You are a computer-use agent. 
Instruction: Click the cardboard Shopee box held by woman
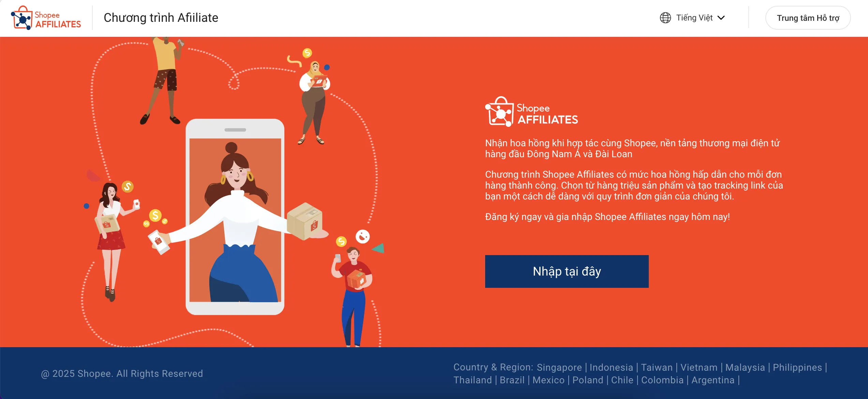pyautogui.click(x=304, y=221)
